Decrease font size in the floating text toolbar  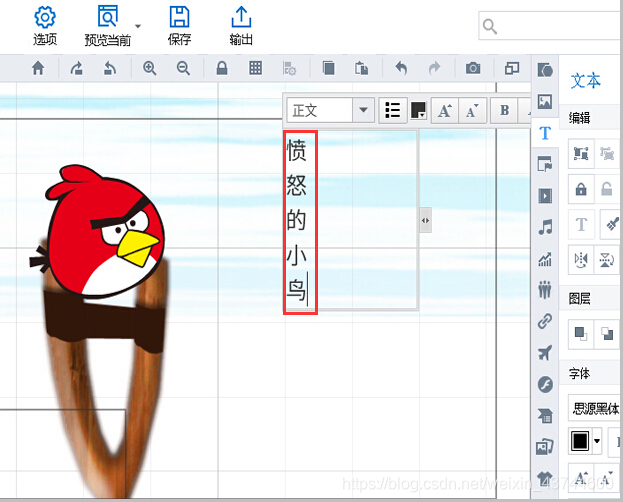click(472, 110)
